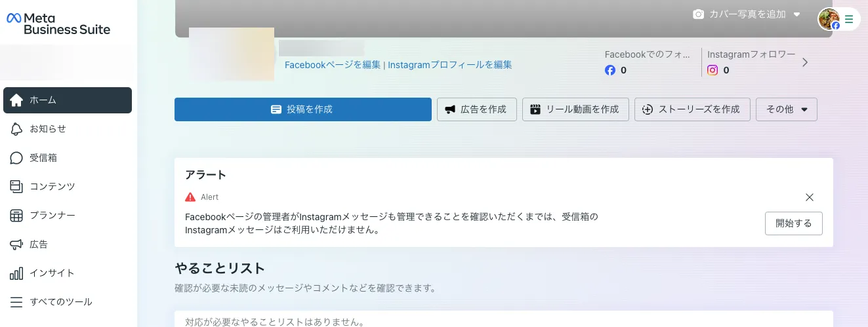This screenshot has height=327, width=868.
Task: Open 広告 in the sidebar
Action: coord(68,244)
